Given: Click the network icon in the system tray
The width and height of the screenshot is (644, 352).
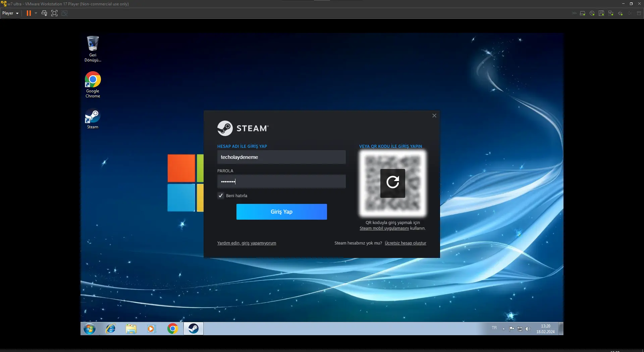Looking at the screenshot, I should (x=520, y=329).
